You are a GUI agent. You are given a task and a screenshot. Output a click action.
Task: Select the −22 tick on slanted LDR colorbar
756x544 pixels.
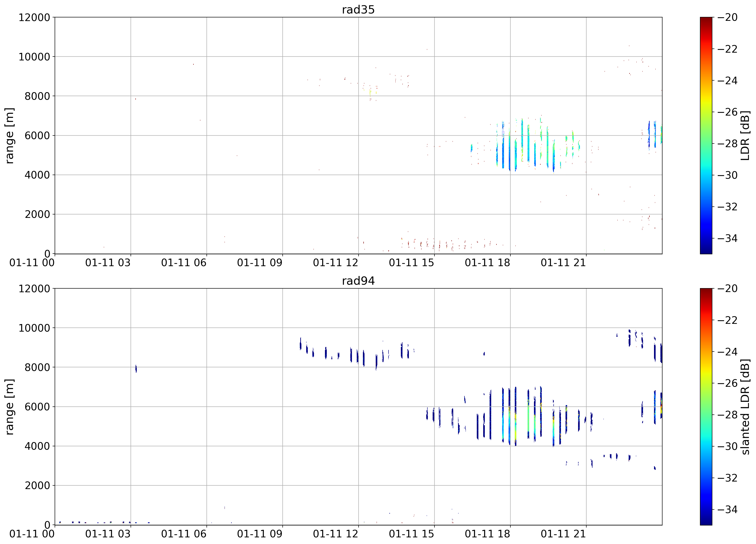click(x=727, y=320)
